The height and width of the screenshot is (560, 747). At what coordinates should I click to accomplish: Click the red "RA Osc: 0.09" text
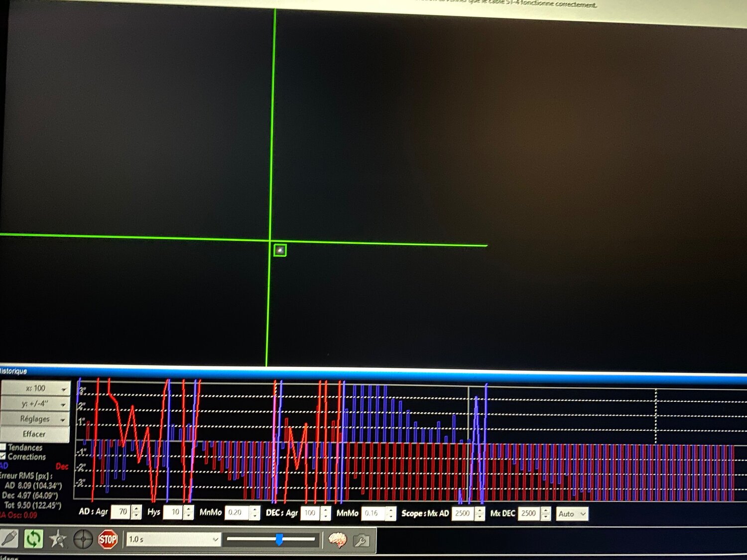18,515
